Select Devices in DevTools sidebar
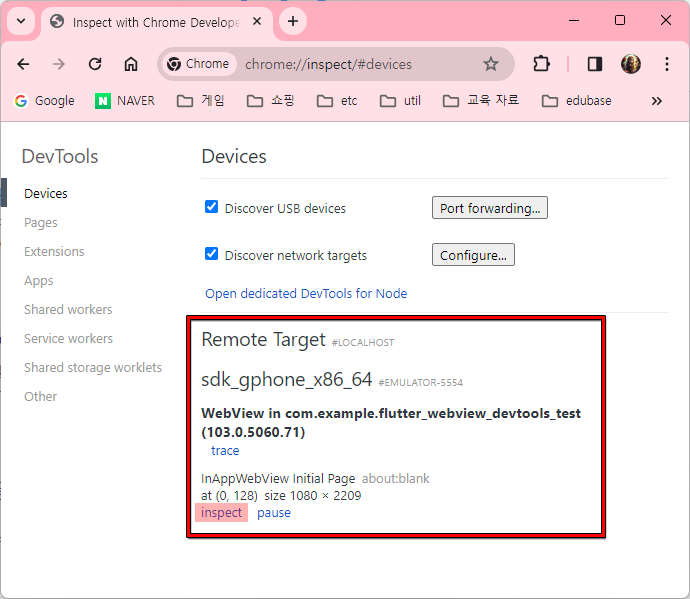Image resolution: width=690 pixels, height=599 pixels. click(46, 194)
